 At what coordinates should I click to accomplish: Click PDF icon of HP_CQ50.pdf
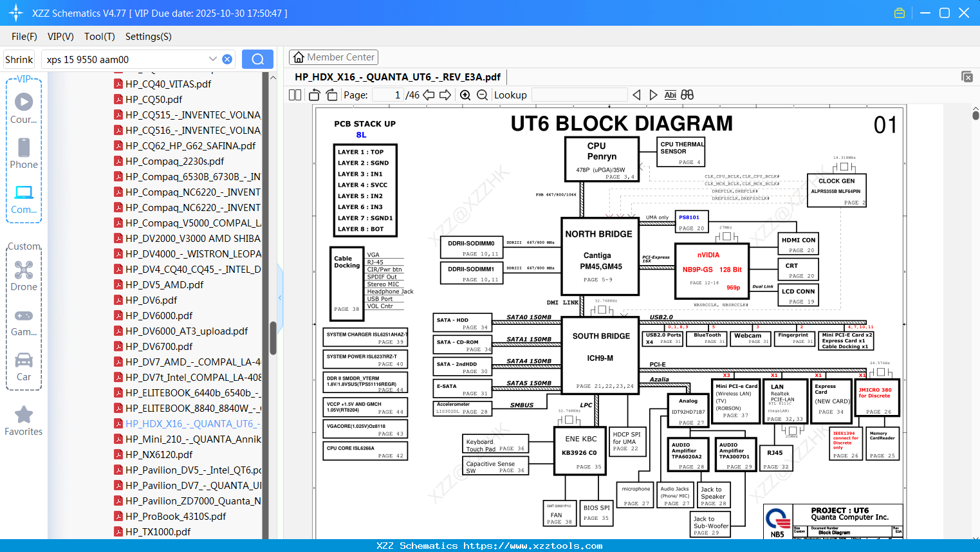[118, 99]
